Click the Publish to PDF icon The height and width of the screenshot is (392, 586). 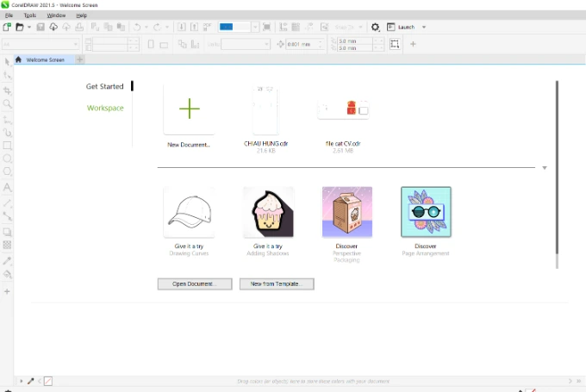207,27
